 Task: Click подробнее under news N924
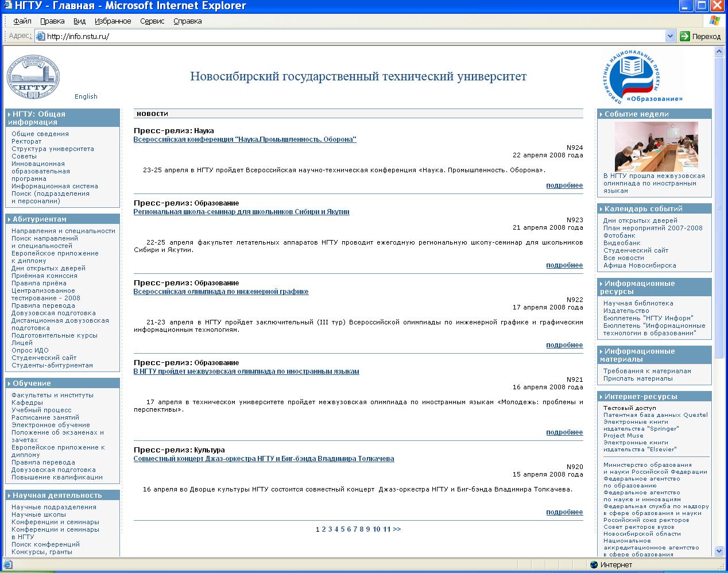564,185
